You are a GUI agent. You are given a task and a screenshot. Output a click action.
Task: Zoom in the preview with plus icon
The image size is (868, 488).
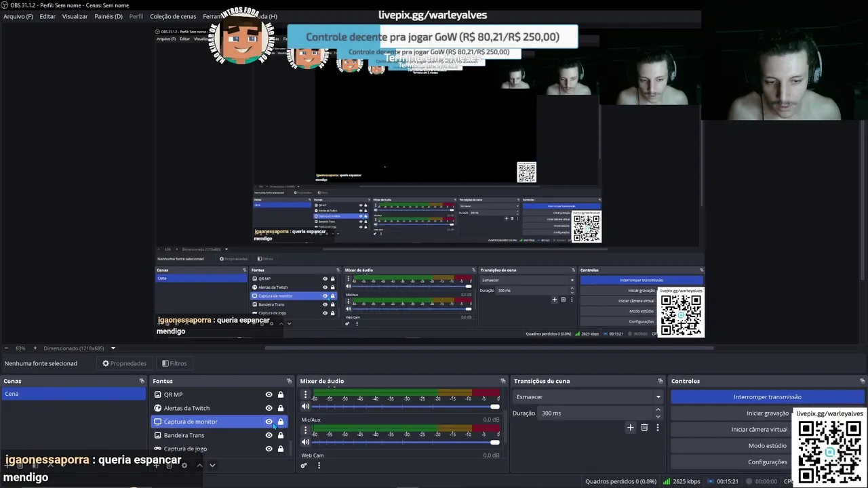pyautogui.click(x=35, y=348)
